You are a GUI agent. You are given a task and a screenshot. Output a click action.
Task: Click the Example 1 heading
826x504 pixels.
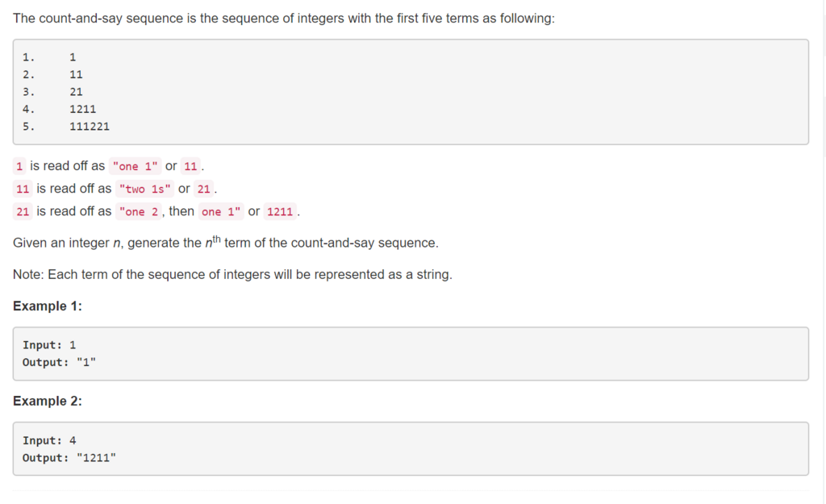click(x=48, y=306)
